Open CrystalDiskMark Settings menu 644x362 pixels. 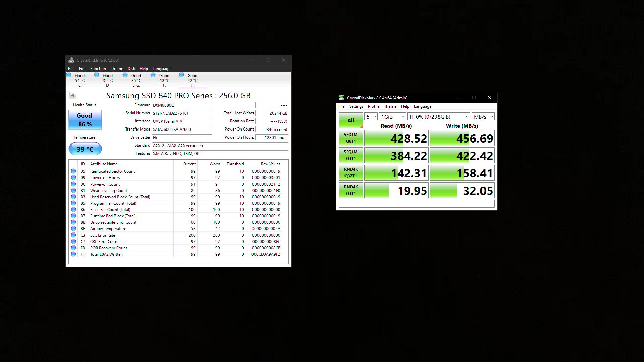(x=356, y=106)
